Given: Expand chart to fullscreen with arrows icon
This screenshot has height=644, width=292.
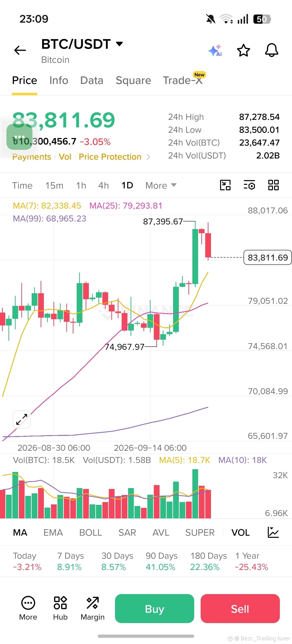Looking at the screenshot, I should 22,419.
